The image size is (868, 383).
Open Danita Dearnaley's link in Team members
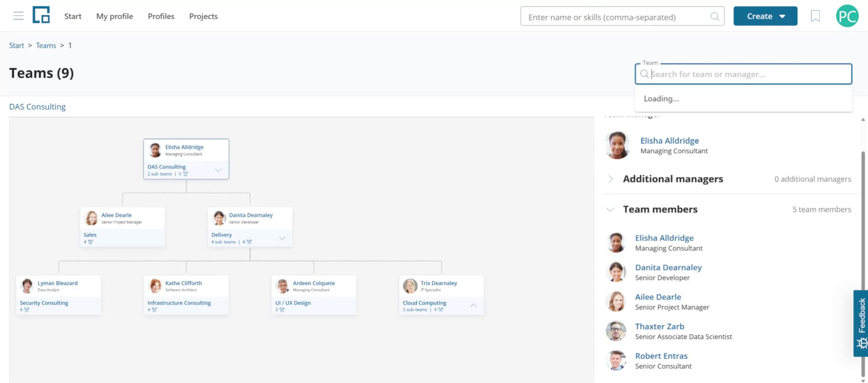(668, 267)
